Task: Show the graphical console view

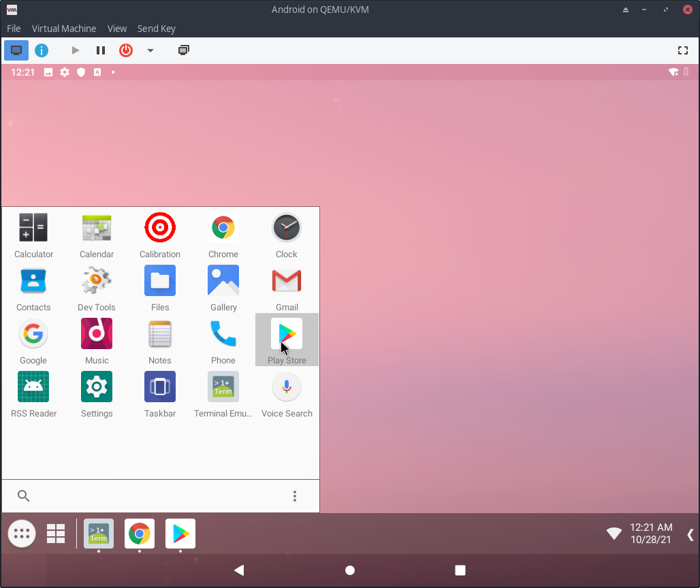Action: coord(16,50)
